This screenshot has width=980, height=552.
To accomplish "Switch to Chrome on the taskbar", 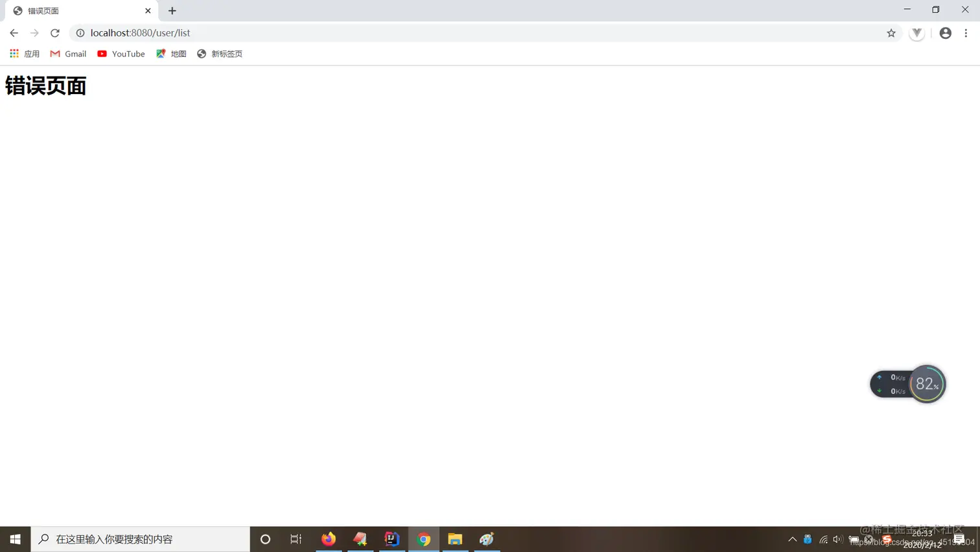I will pyautogui.click(x=424, y=539).
